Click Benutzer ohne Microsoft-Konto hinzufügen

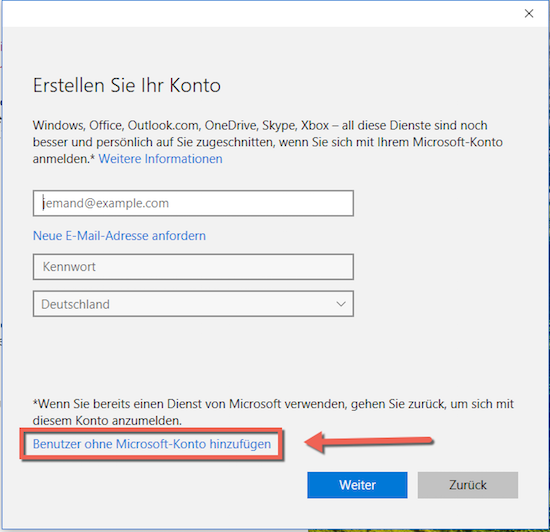pos(152,444)
